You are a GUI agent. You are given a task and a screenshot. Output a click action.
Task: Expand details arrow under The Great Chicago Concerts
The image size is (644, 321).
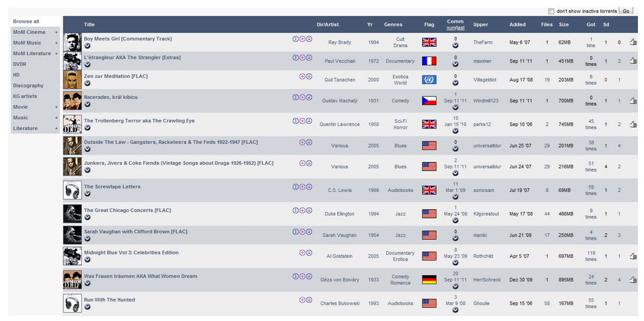(87, 217)
